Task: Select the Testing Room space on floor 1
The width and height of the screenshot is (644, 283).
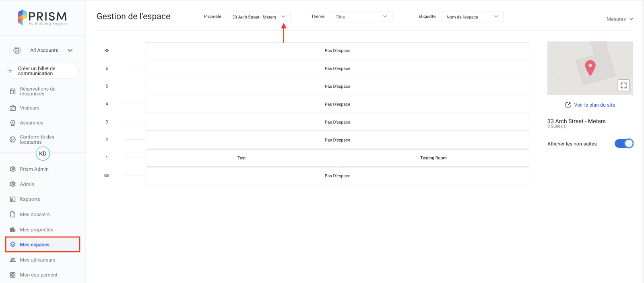Action: 433,158
